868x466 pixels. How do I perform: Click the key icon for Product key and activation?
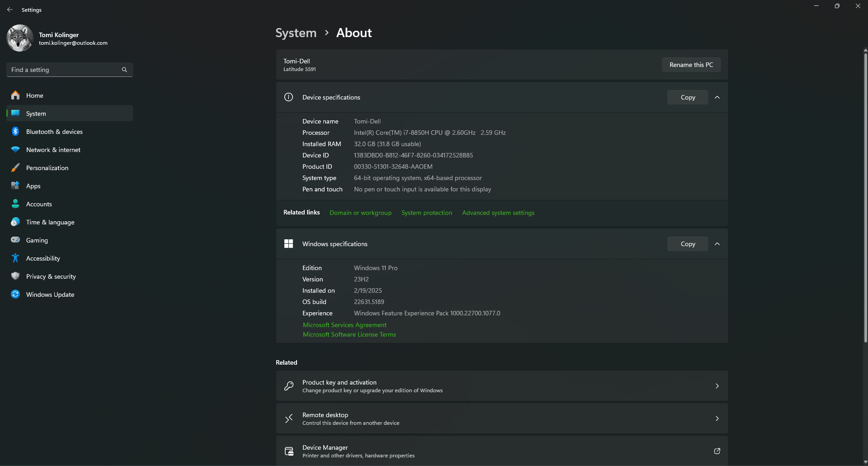click(289, 386)
